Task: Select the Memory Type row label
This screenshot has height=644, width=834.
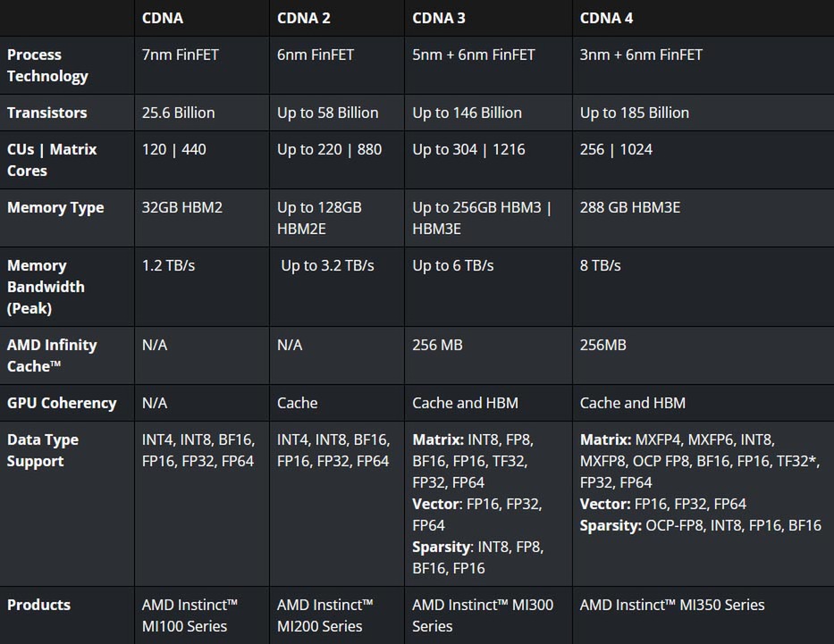Action: pos(55,207)
